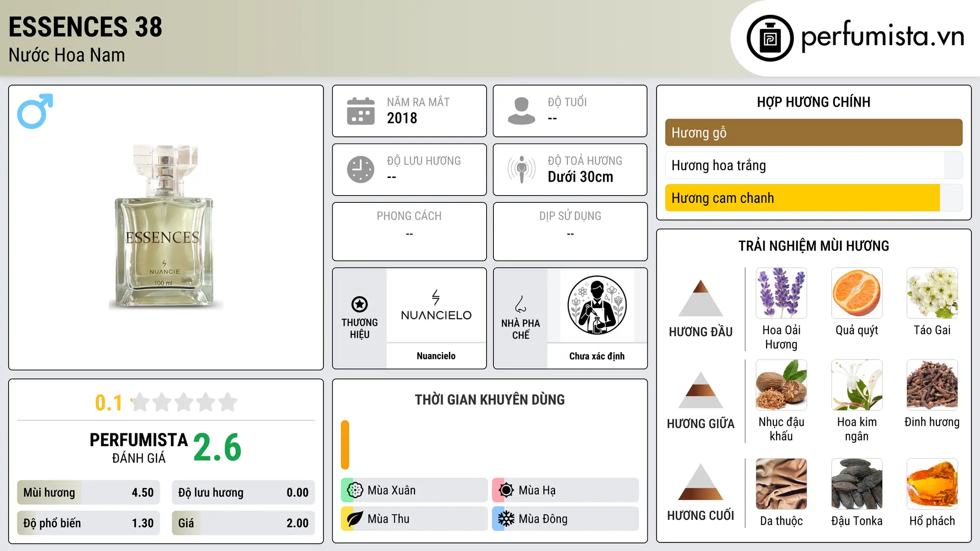This screenshot has height=551, width=980.
Task: Click the blue male gender symbol icon
Action: 35,111
